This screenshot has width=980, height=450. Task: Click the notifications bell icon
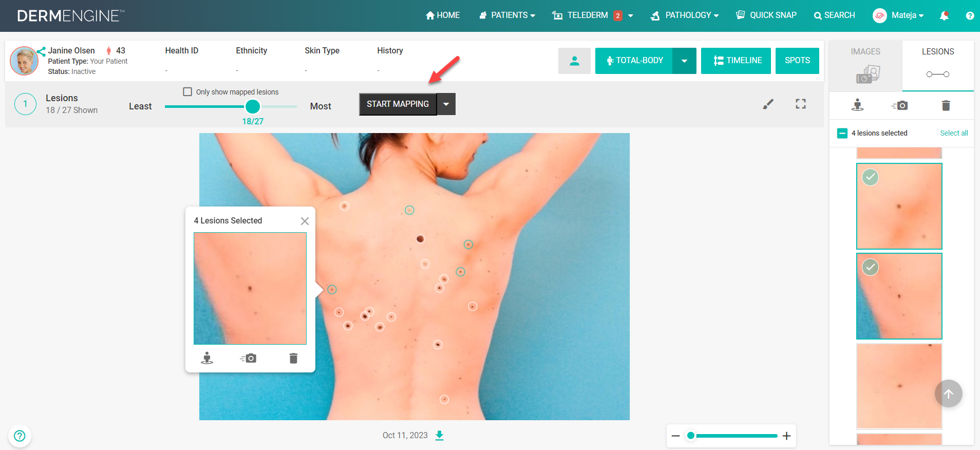coord(944,15)
